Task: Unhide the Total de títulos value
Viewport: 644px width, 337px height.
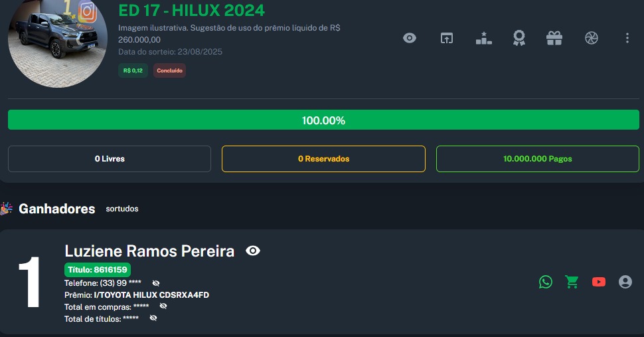Action: 153,318
